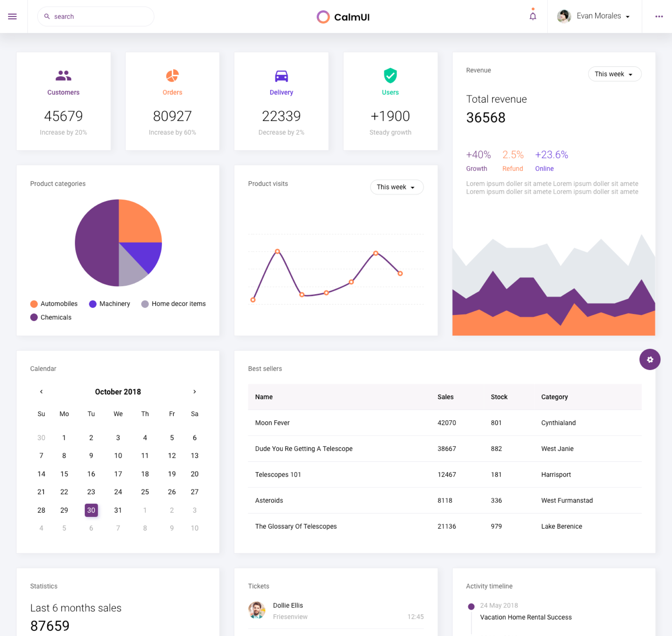Click the Orders pie chart icon
Image resolution: width=672 pixels, height=636 pixels.
pos(172,76)
